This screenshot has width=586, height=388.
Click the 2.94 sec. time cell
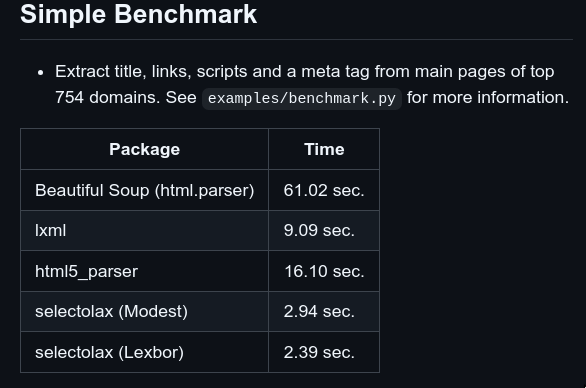click(324, 312)
